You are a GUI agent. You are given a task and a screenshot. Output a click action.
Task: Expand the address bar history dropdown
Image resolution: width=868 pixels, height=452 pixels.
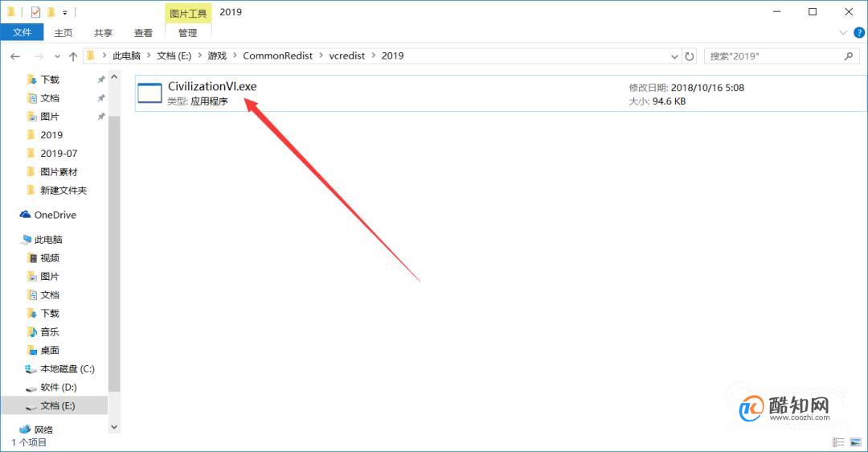pyautogui.click(x=674, y=56)
